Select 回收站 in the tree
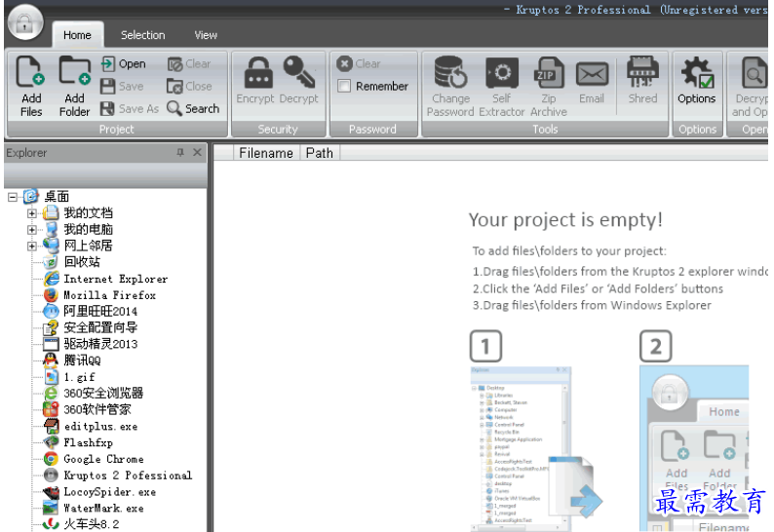The width and height of the screenshot is (774, 532). click(x=82, y=262)
